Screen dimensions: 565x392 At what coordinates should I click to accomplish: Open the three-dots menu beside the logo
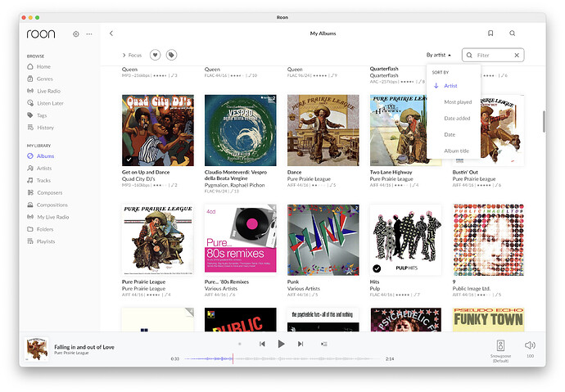(89, 34)
